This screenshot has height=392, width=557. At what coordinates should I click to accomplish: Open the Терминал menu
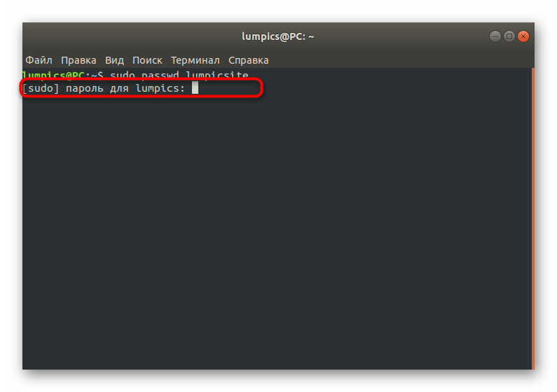pyautogui.click(x=195, y=60)
